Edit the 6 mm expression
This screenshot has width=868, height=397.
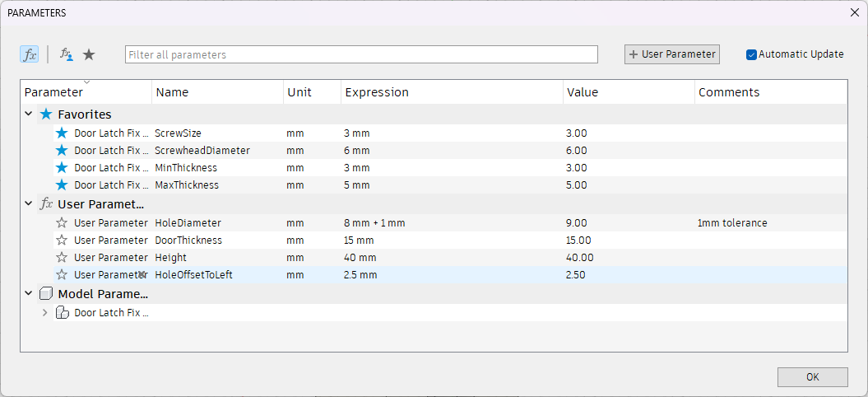click(x=452, y=150)
